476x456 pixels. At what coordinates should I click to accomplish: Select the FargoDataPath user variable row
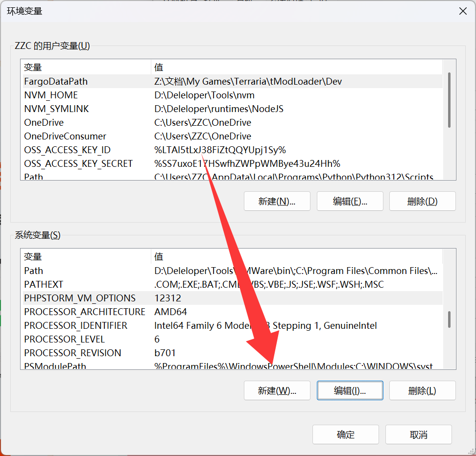233,81
